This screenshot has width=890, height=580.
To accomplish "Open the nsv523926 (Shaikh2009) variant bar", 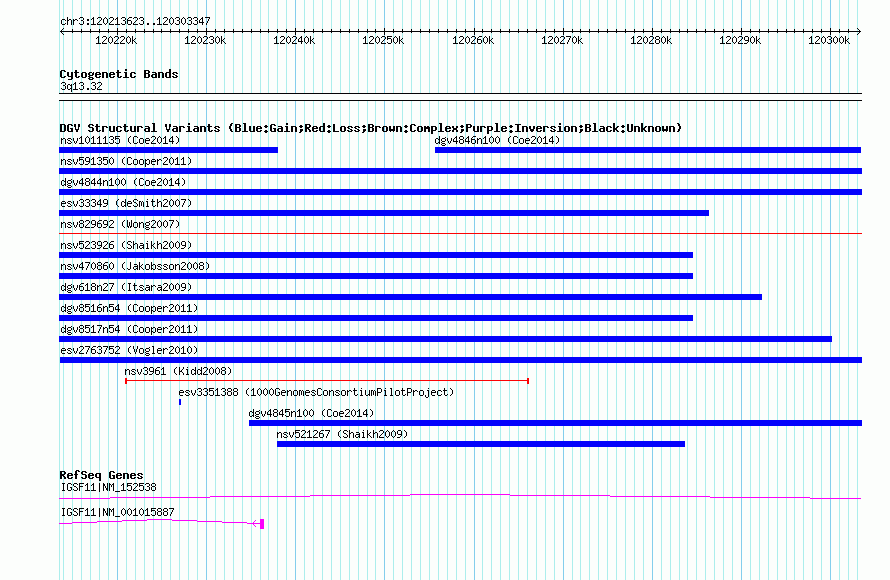I will pos(376,255).
